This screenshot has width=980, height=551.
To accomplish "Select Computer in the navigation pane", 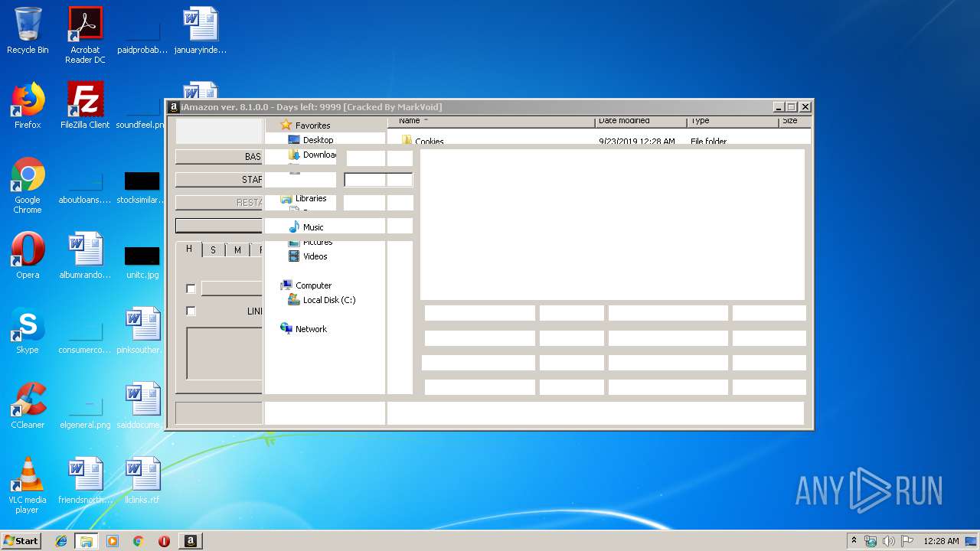I will point(306,285).
